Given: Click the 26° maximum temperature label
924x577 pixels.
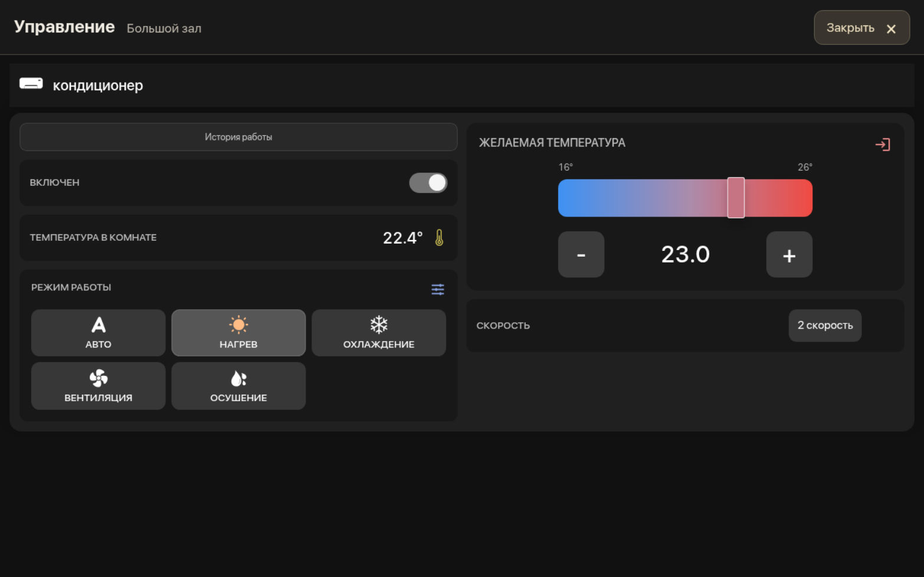Looking at the screenshot, I should (x=805, y=167).
